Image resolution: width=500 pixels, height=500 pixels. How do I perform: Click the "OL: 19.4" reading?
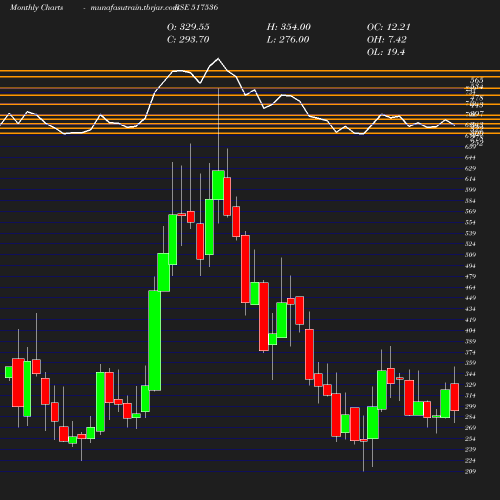tap(386, 52)
